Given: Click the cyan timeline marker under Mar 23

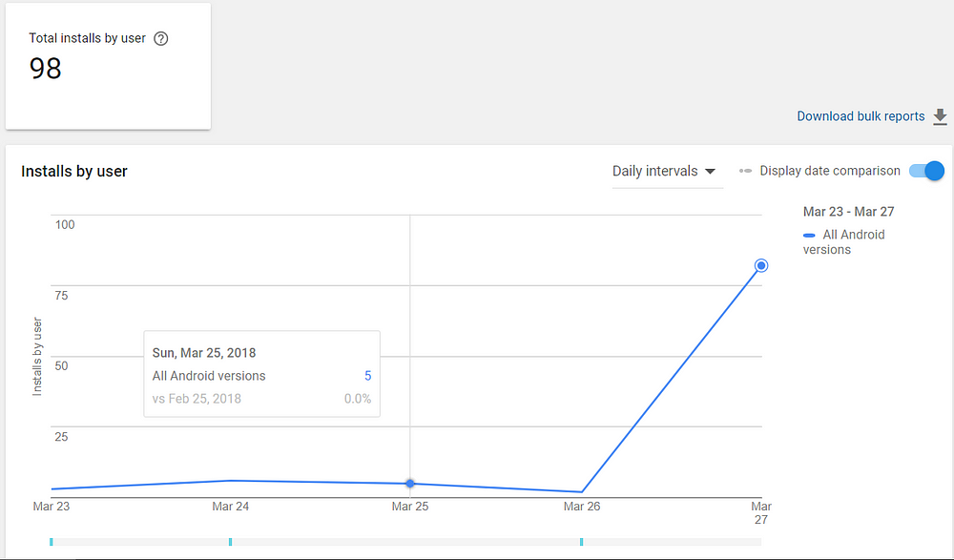Looking at the screenshot, I should (x=52, y=542).
